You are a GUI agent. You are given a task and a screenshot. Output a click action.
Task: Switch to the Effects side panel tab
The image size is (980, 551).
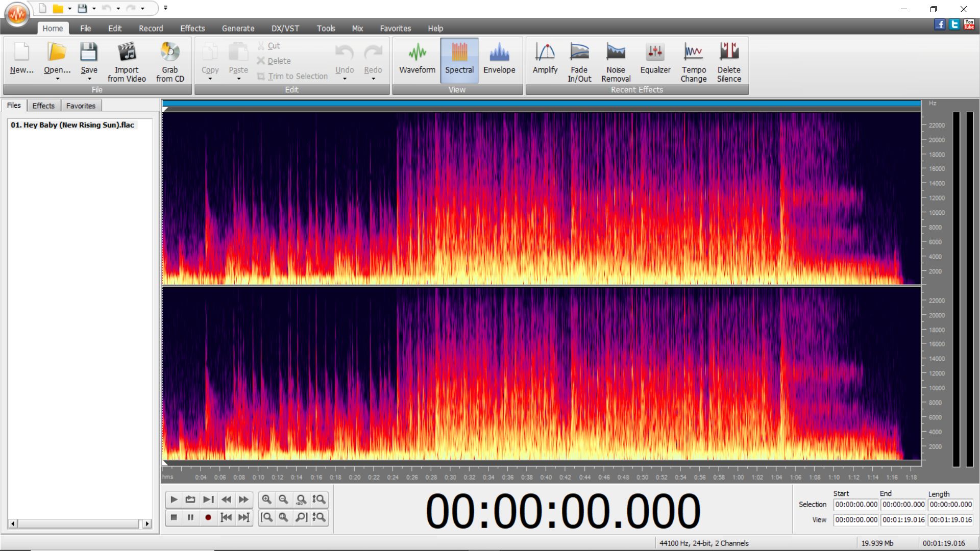(43, 106)
